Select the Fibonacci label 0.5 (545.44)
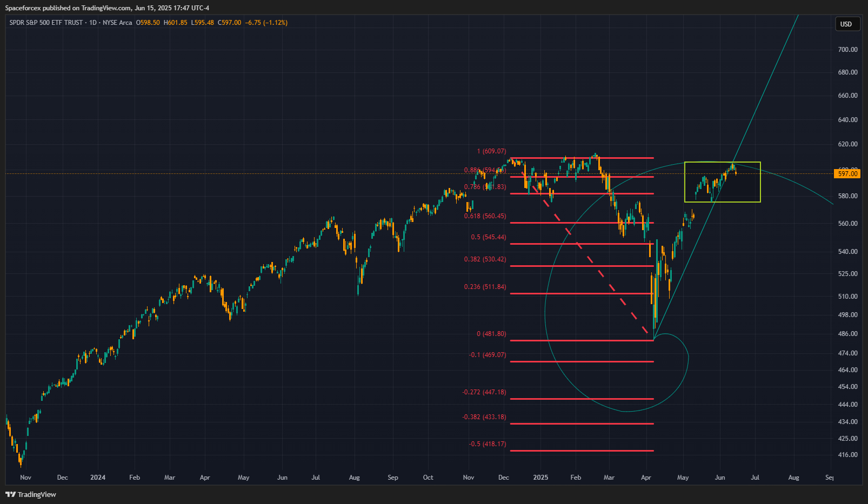The width and height of the screenshot is (868, 504). (x=488, y=237)
